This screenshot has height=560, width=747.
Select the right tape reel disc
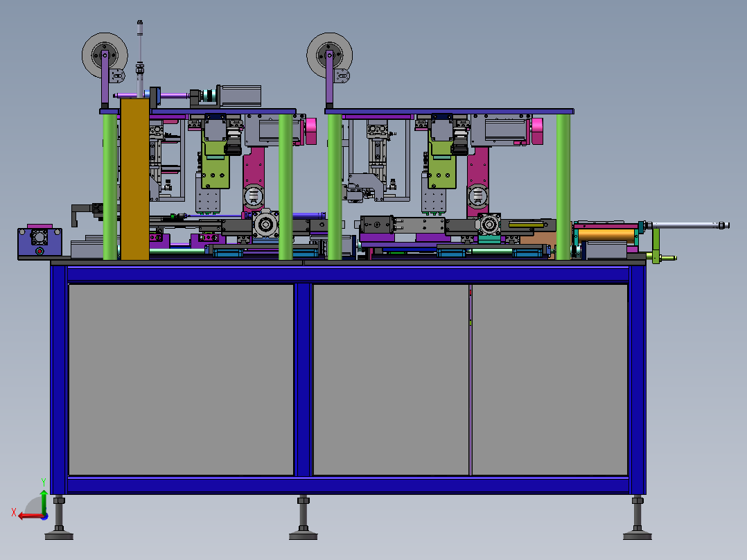tap(330, 55)
